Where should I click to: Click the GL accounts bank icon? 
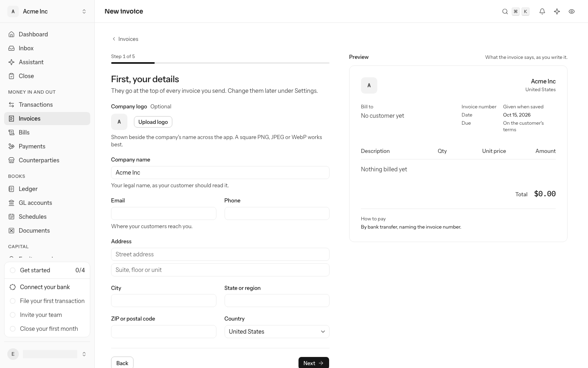(11, 203)
